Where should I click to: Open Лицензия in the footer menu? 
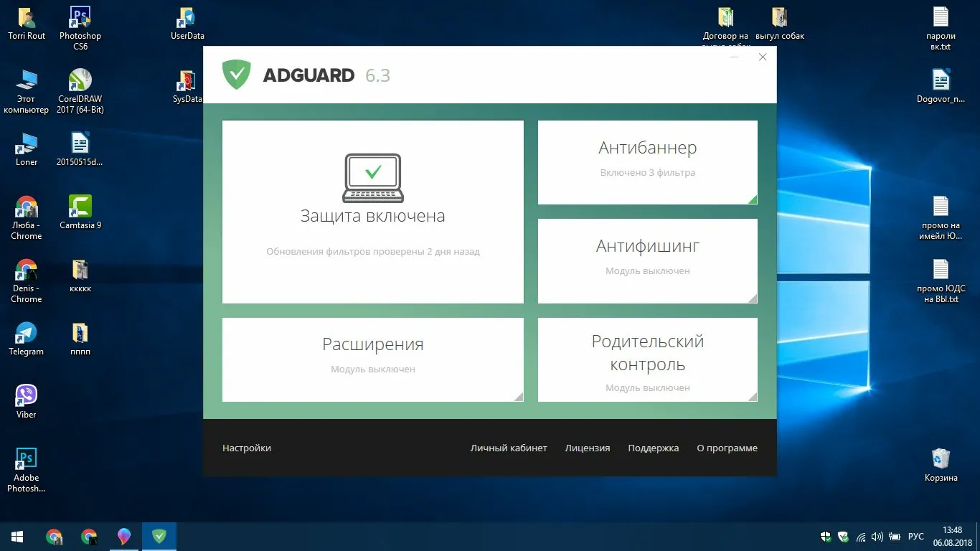[588, 448]
